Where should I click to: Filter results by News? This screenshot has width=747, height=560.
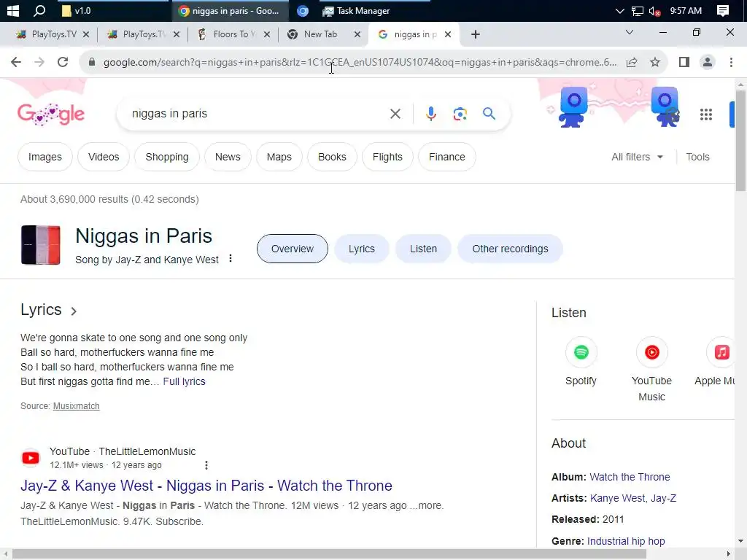point(228,157)
